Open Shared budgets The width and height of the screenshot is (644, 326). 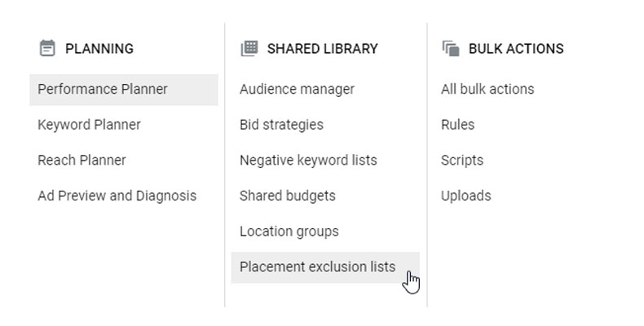point(287,196)
